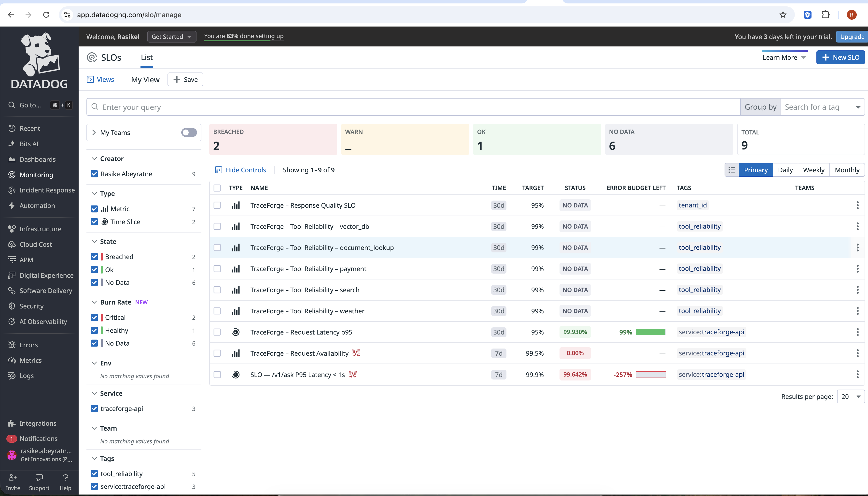The width and height of the screenshot is (868, 496).
Task: Click the New SLO button
Action: [x=840, y=57]
